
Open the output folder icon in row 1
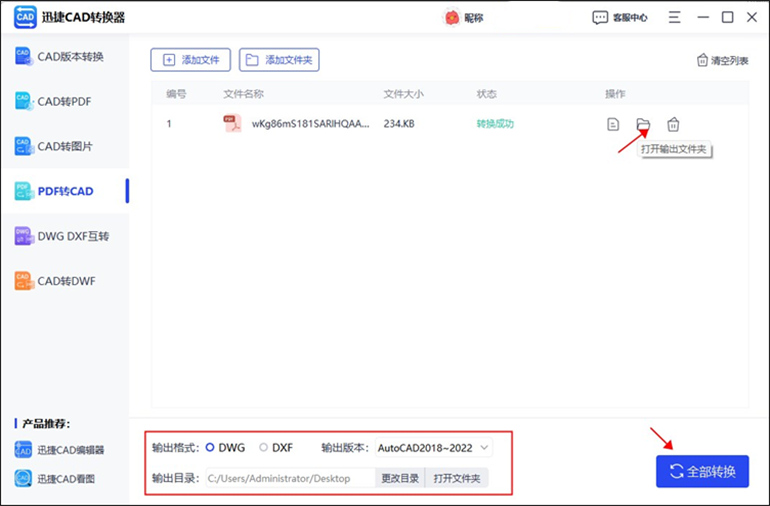click(x=643, y=124)
